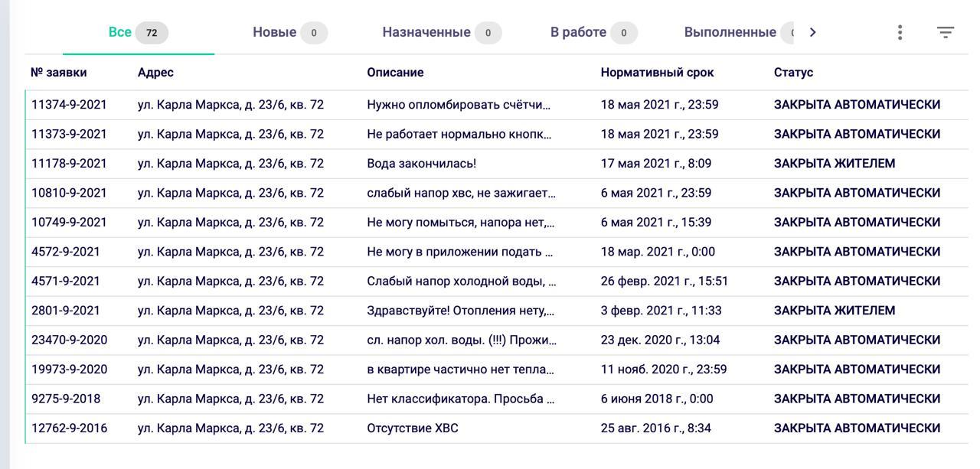Viewport: 980px width, 469px height.
Task: Click the "Адрес" column header
Action: pos(155,73)
